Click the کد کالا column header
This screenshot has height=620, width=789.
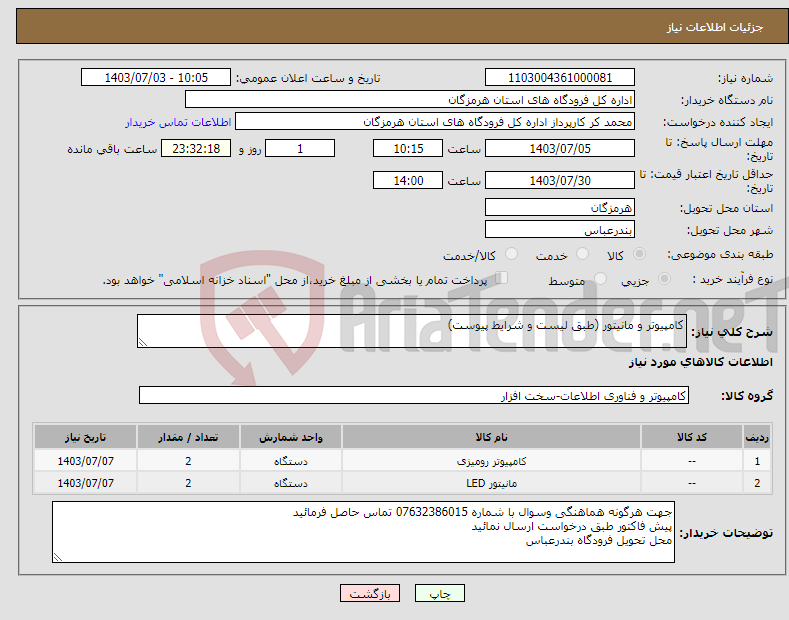[x=692, y=437]
